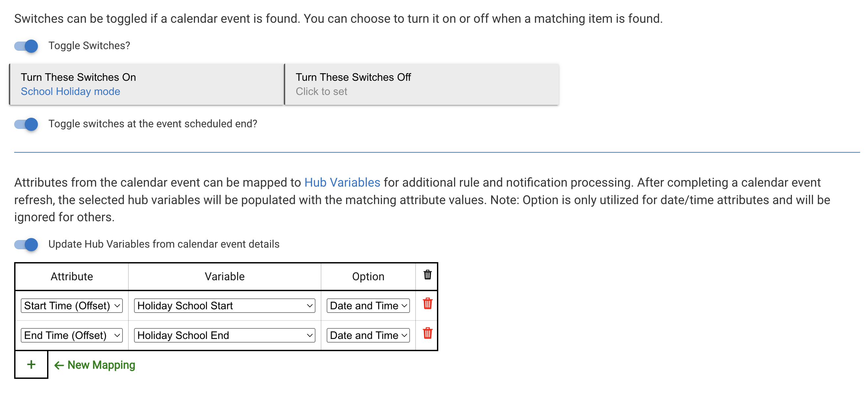Open the End Time (Offset) attribute dropdown
Viewport: 868px width, 395px height.
point(72,335)
